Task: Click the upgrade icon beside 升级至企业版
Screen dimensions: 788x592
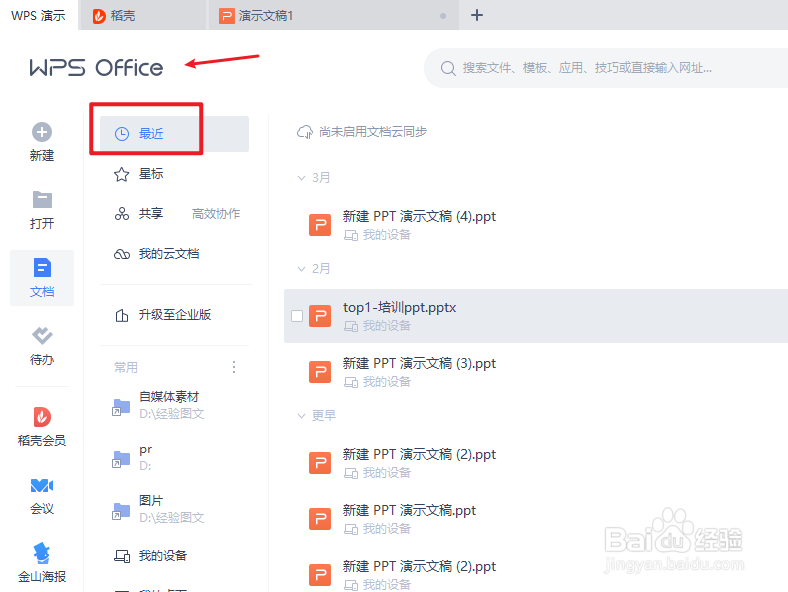Action: (122, 315)
